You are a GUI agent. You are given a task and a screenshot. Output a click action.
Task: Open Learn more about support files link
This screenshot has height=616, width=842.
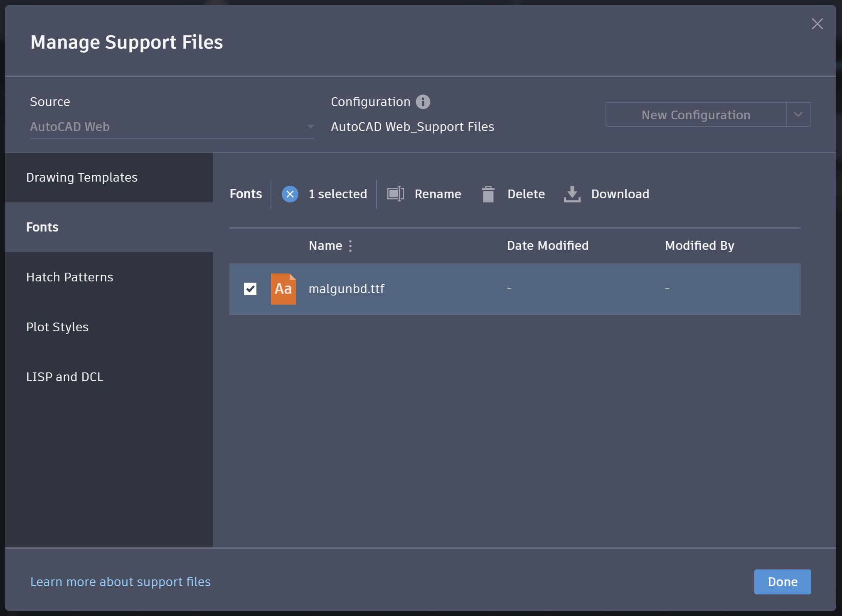pyautogui.click(x=121, y=582)
